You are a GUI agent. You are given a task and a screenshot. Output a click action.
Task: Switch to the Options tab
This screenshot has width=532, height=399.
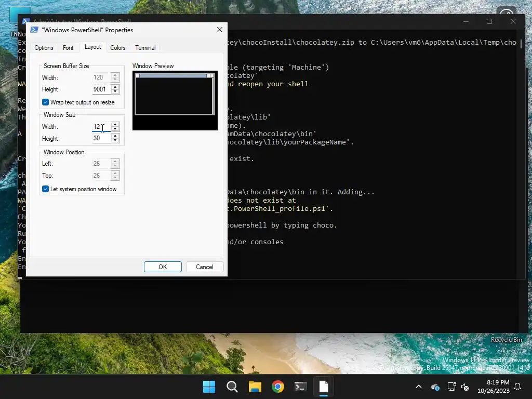pyautogui.click(x=44, y=48)
